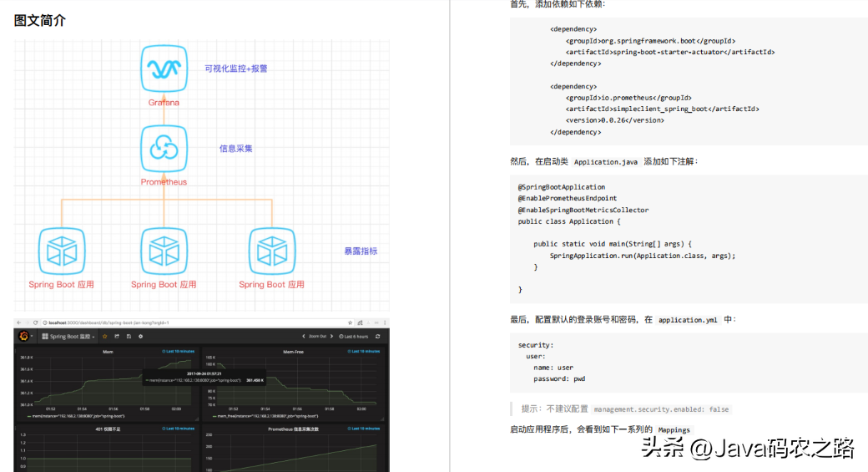Click Last 10 minutes on the Prometheus panel

364,429
